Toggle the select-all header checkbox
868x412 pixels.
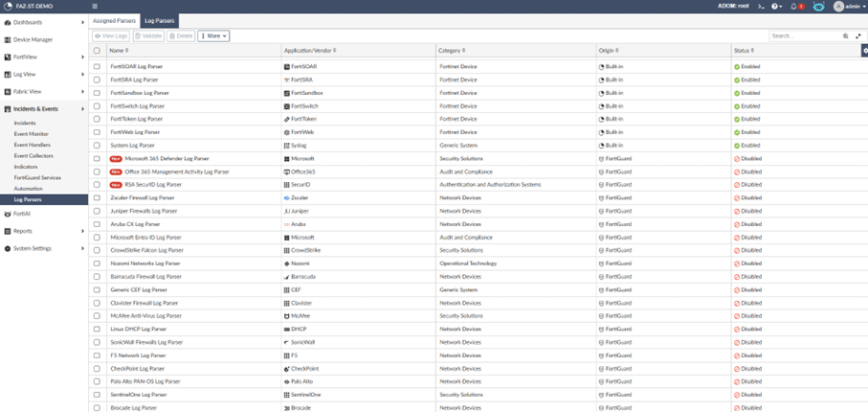click(x=97, y=51)
